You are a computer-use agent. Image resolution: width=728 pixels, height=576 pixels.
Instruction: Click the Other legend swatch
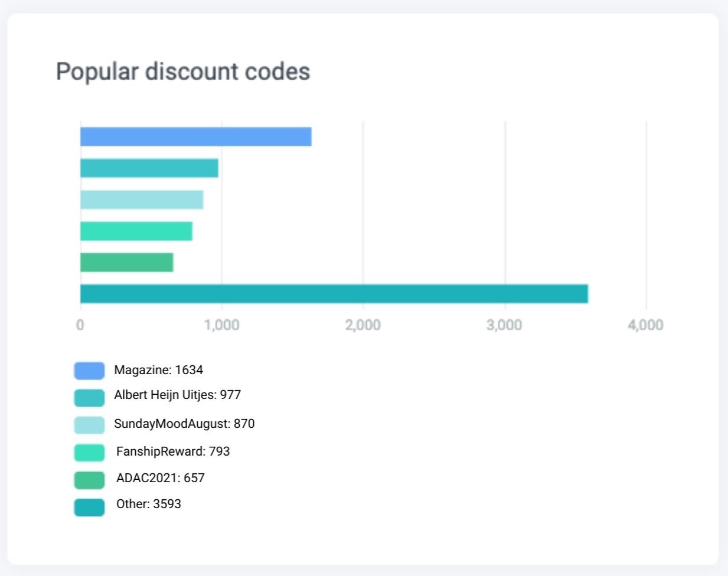click(x=89, y=507)
